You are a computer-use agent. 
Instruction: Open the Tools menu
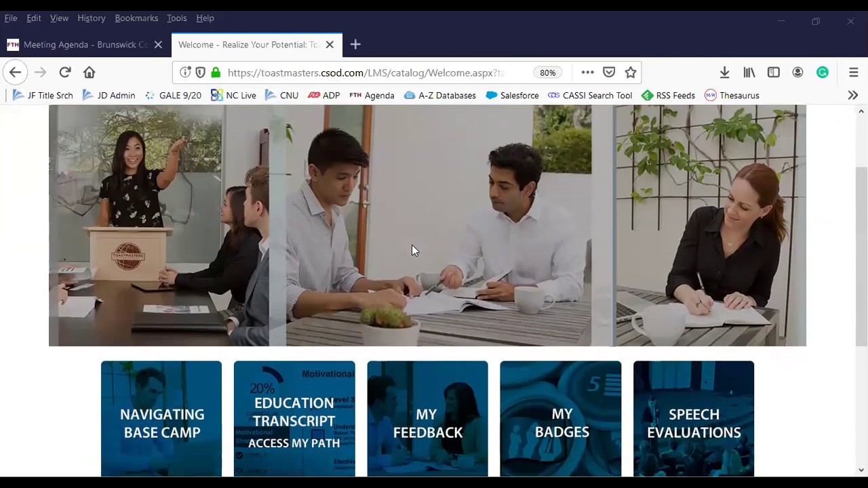[x=177, y=18]
